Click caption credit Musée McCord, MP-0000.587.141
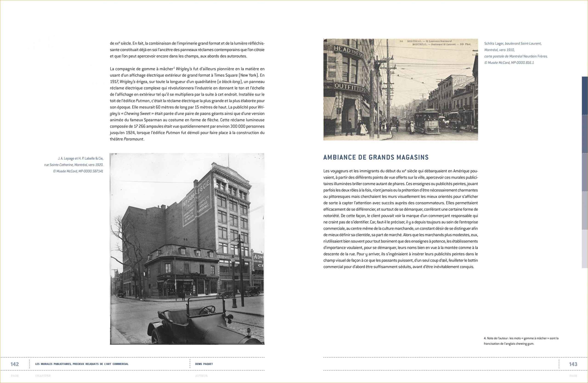 (x=78, y=171)
